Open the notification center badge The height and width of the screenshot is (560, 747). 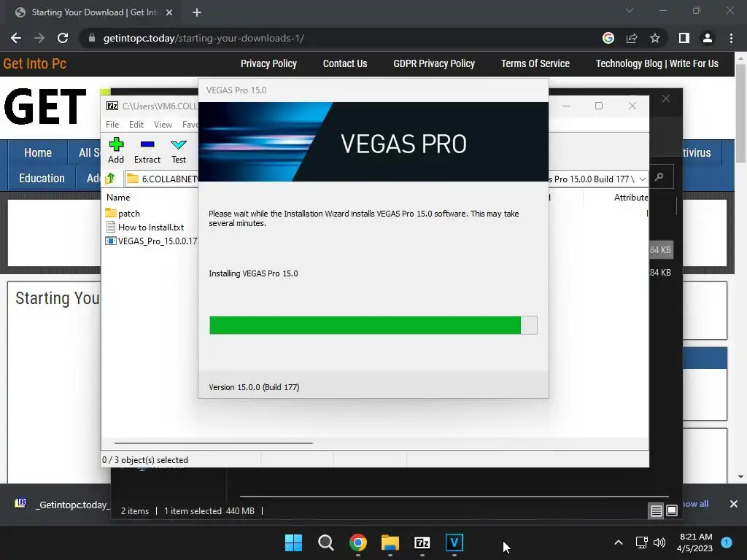click(727, 542)
